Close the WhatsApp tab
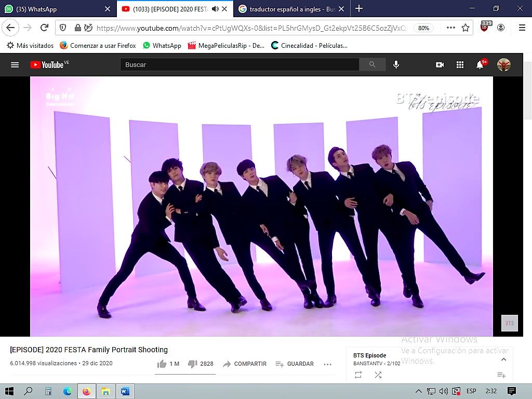Screen dimensions: 532x399 (x=108, y=9)
